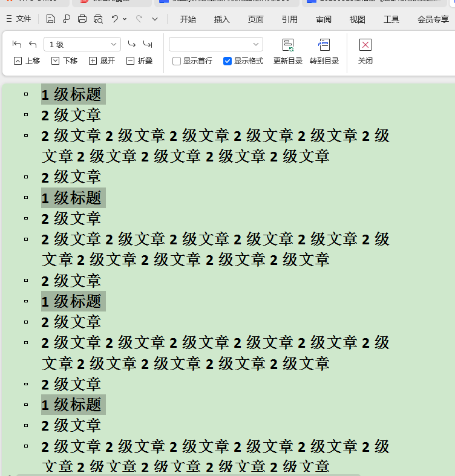
Task: Click the 折叠 collapse button
Action: (139, 61)
